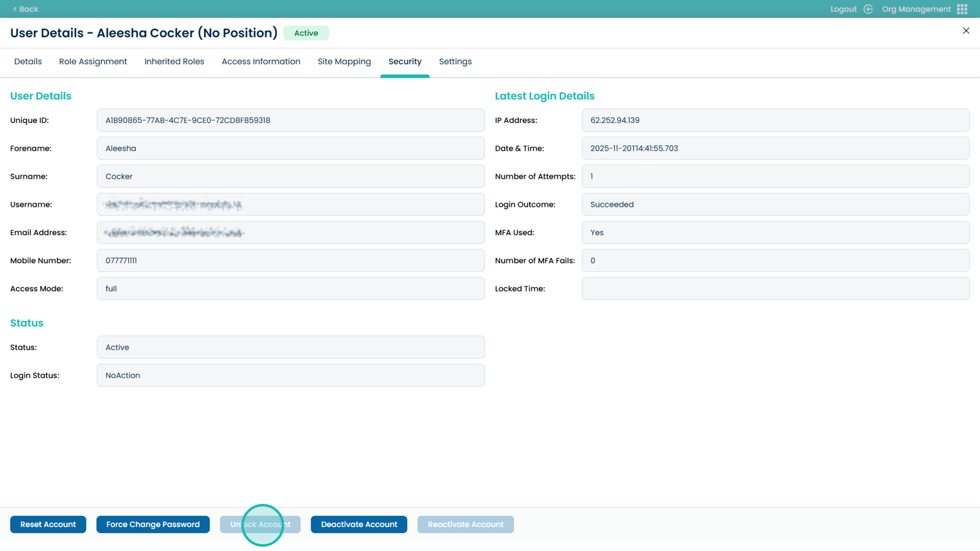Click the Deactivate Account button
The height and width of the screenshot is (551, 980).
pyautogui.click(x=359, y=525)
